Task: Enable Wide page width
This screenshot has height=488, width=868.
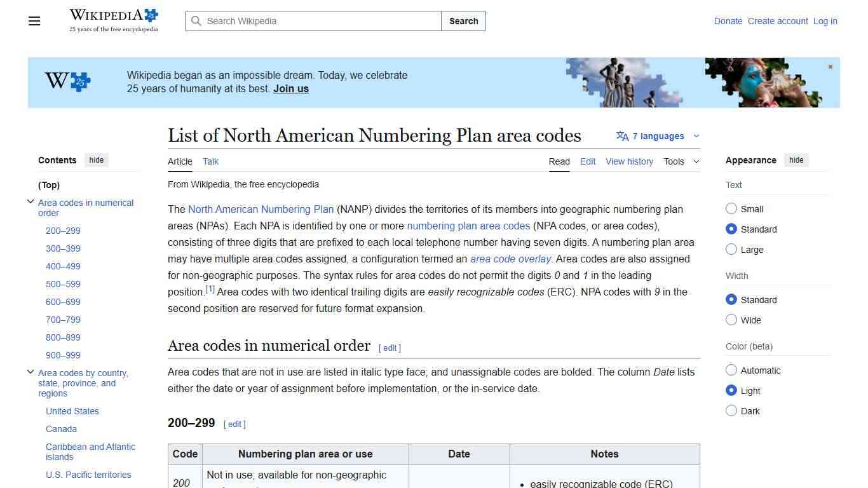Action: (731, 320)
